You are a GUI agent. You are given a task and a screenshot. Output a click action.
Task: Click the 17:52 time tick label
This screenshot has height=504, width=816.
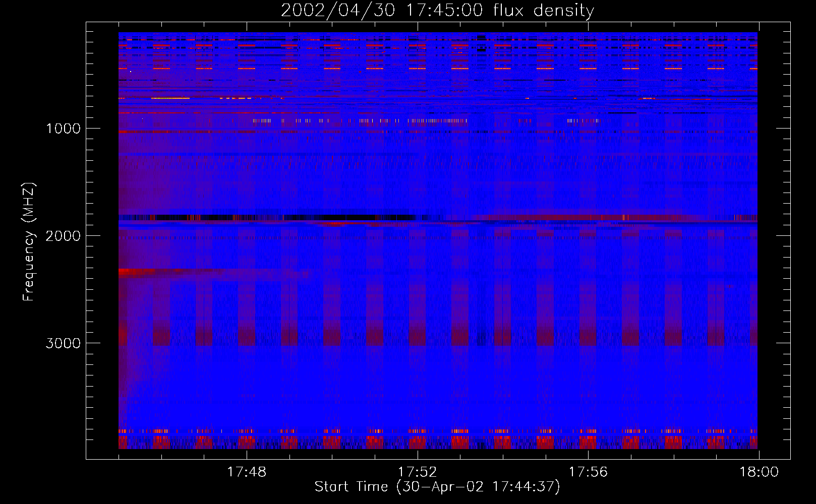coord(417,472)
